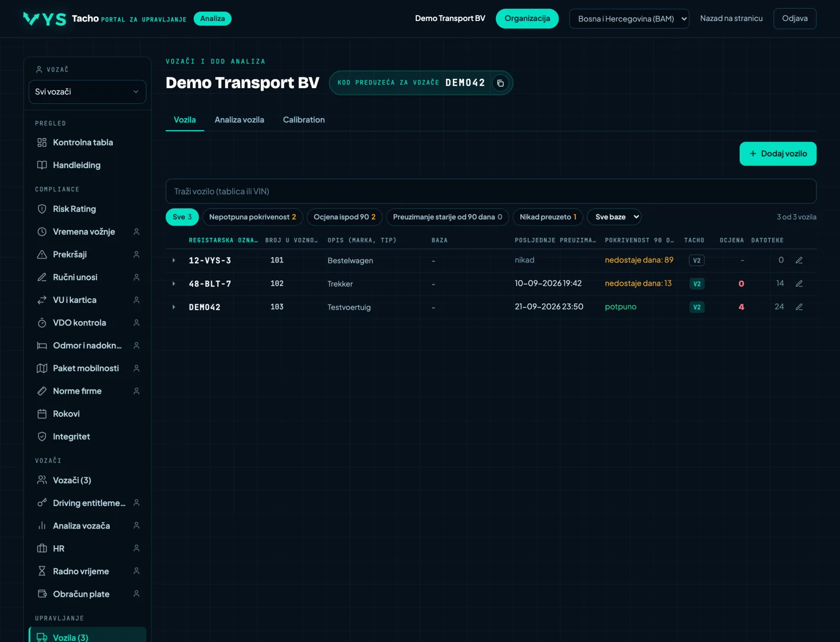Toggle Nepotpuna pokrivenost filter chip

tap(253, 217)
